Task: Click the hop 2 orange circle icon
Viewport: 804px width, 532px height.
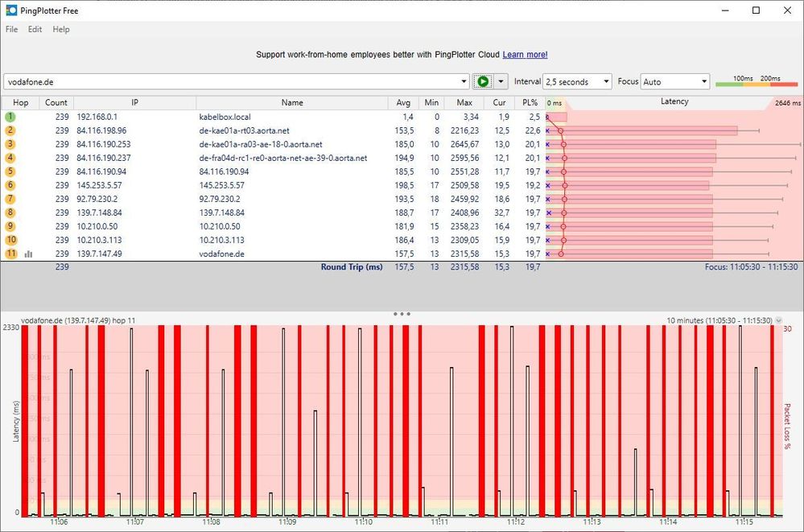Action: point(10,130)
